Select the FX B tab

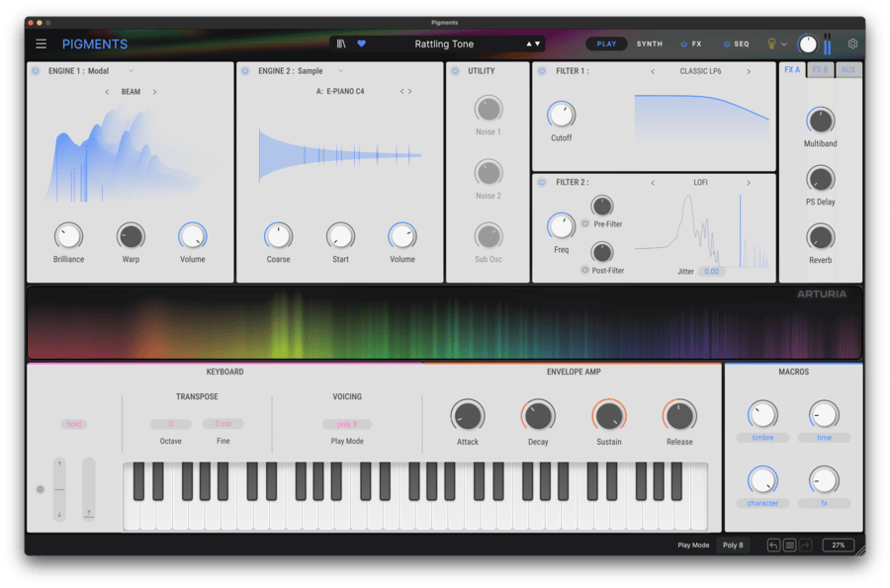819,70
